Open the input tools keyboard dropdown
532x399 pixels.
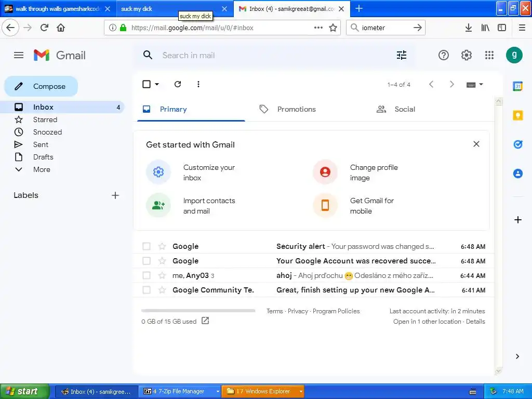(474, 85)
